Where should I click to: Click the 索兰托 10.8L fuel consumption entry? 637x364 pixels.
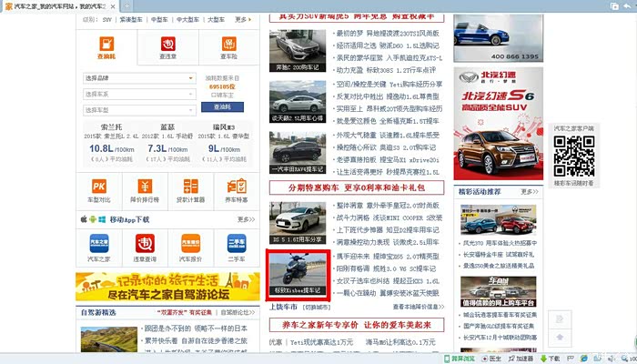pos(111,143)
